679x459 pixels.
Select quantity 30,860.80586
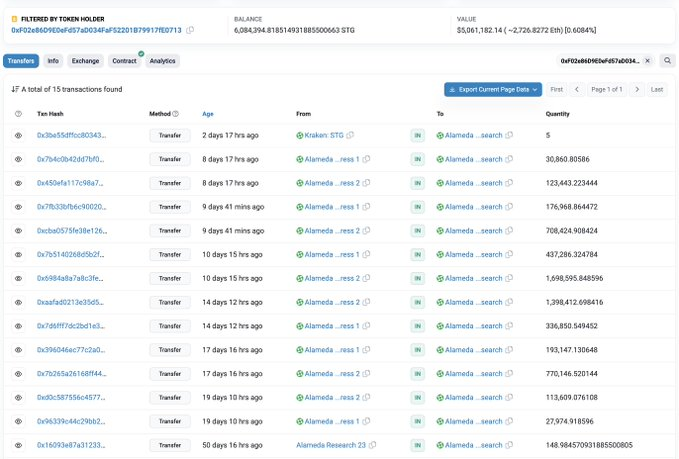click(x=567, y=159)
